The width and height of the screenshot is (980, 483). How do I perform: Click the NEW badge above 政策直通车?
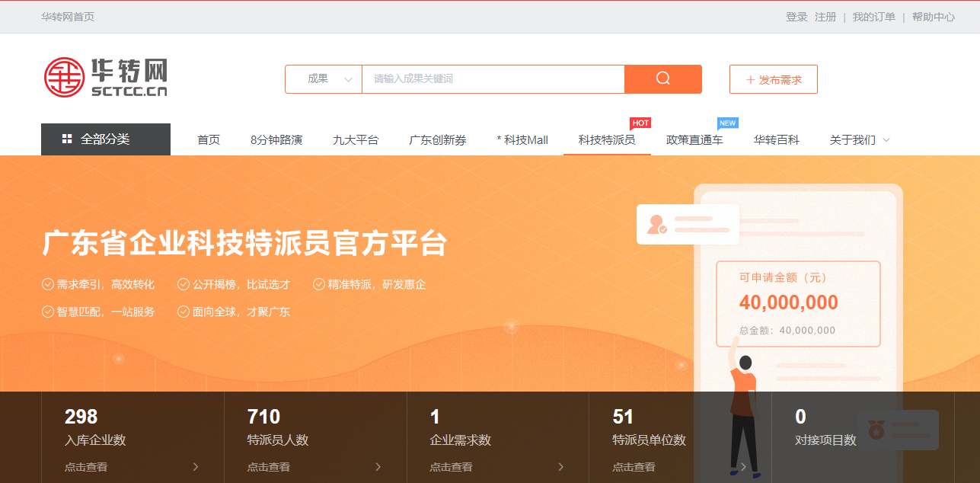tap(728, 123)
